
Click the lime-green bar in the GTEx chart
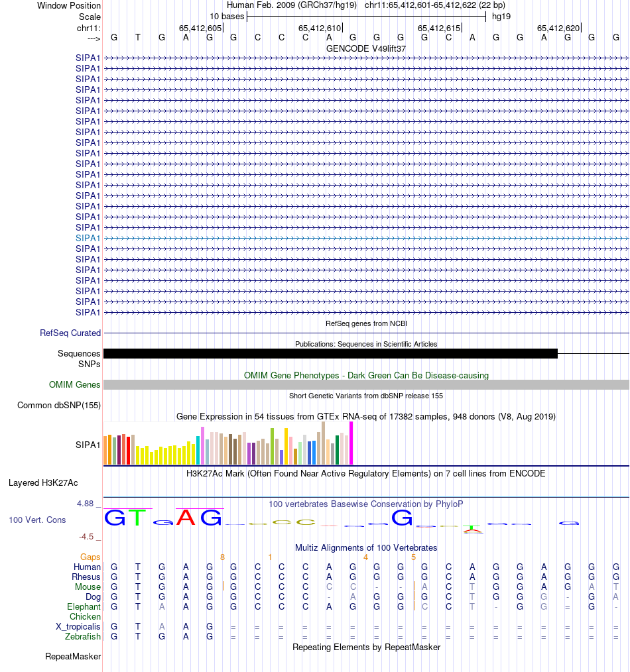(x=273, y=447)
